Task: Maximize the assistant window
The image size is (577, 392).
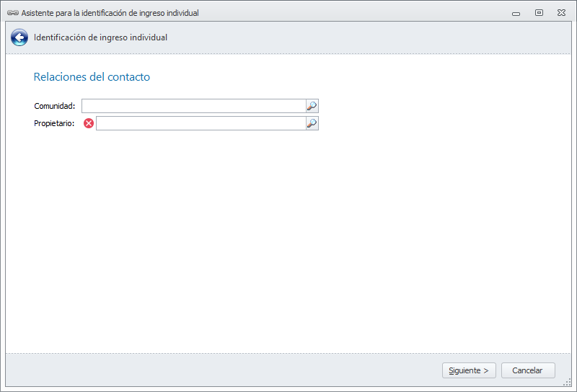Action: click(x=539, y=13)
